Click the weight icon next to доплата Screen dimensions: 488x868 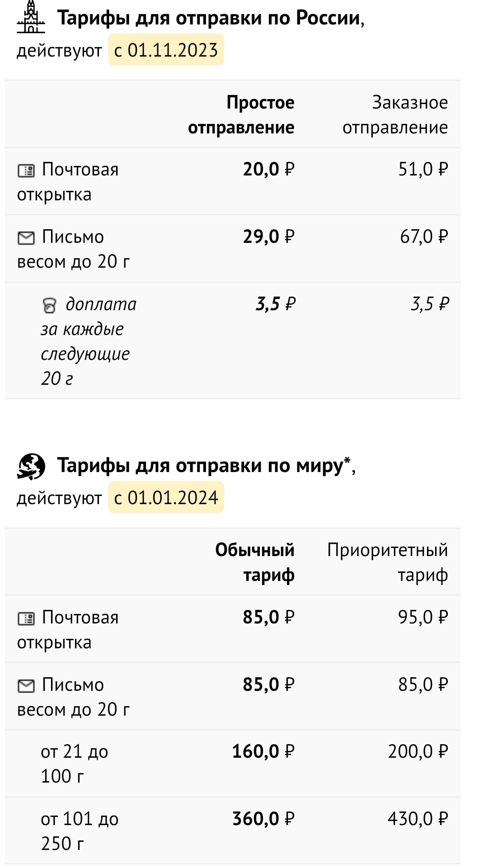(49, 305)
